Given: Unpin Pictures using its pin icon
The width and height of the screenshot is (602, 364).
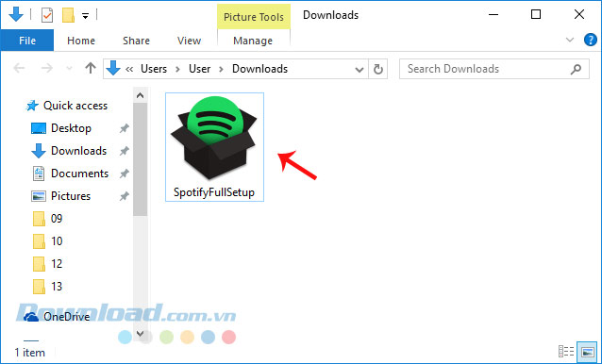Looking at the screenshot, I should pos(124,196).
